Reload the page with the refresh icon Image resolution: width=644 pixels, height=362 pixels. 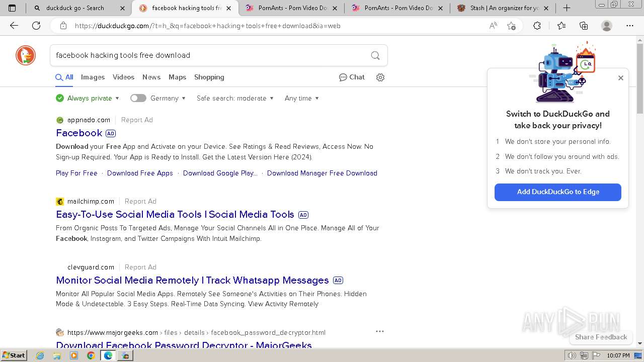(x=36, y=26)
